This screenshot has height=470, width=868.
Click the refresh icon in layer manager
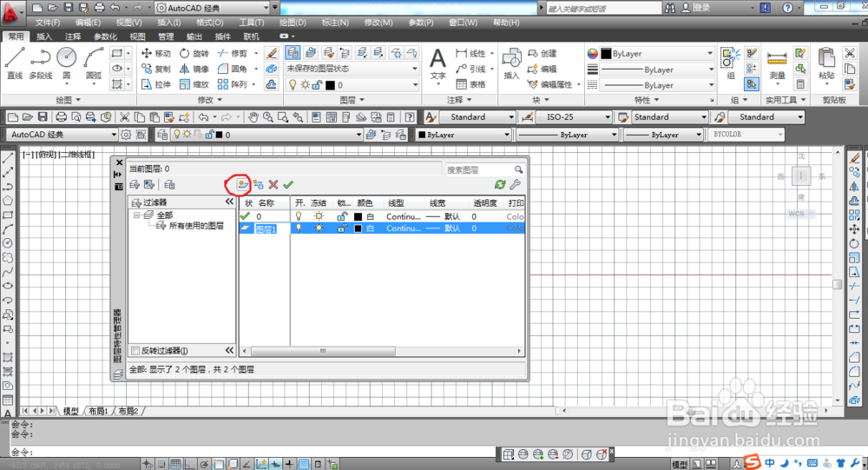pyautogui.click(x=501, y=184)
